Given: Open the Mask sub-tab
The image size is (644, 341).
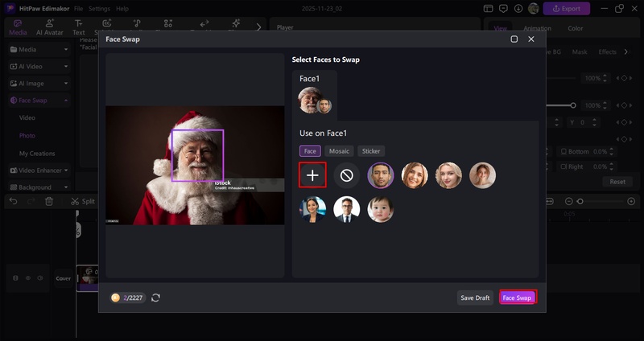Looking at the screenshot, I should (x=580, y=51).
